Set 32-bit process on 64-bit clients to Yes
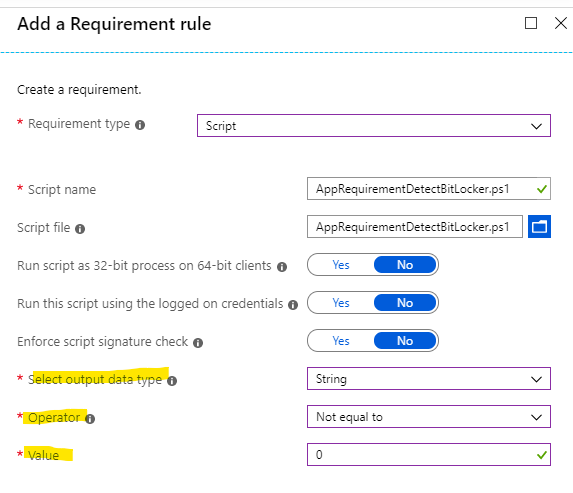 coord(341,265)
